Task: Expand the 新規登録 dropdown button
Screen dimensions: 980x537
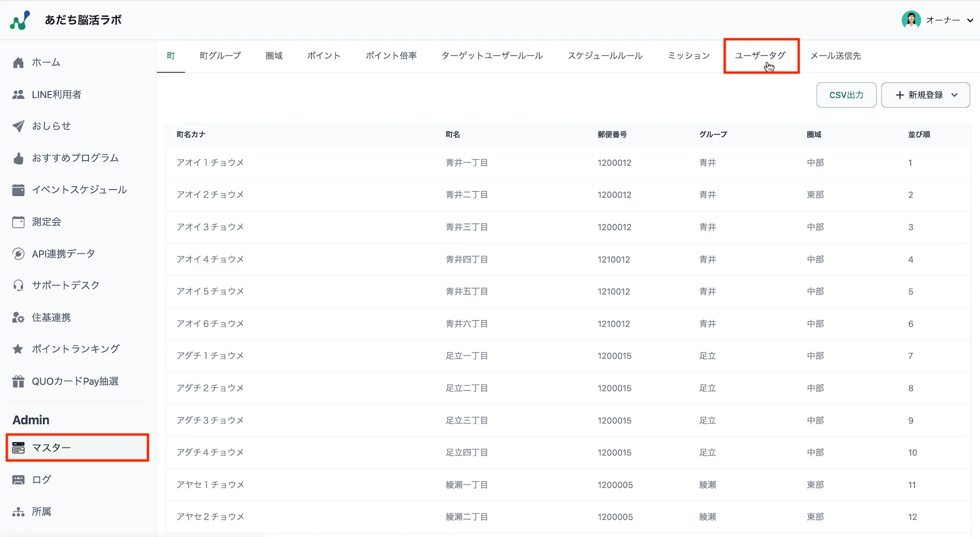Action: (x=925, y=95)
